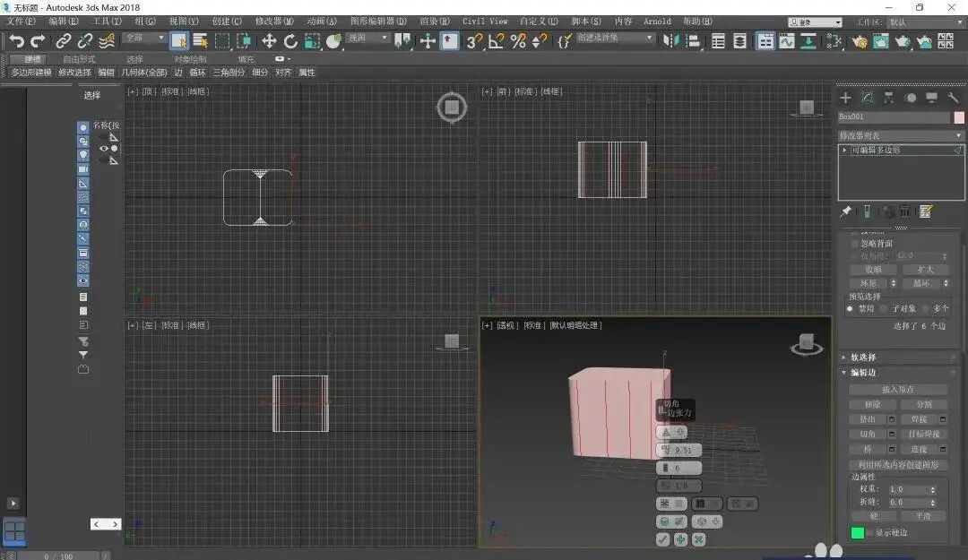968x560 pixels.
Task: Toggle the 显示硬边 checkbox
Action: [869, 533]
